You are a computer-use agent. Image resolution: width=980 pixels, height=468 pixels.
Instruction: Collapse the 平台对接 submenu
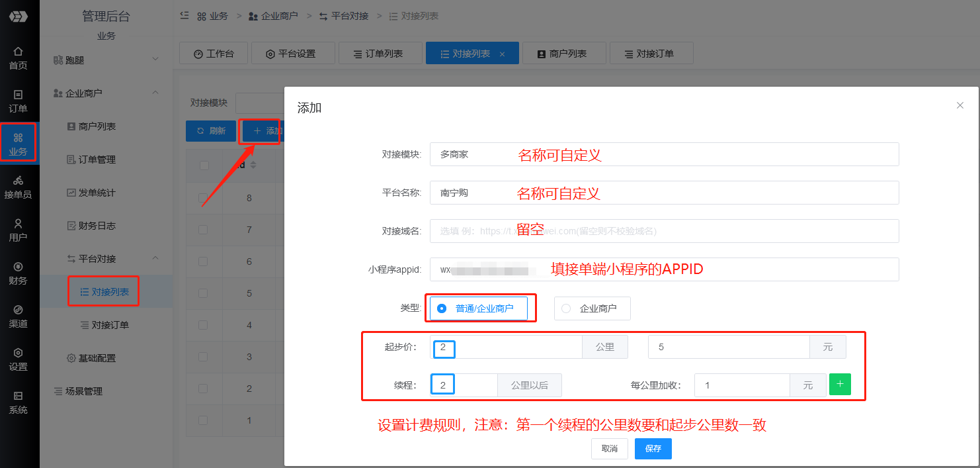pos(106,258)
